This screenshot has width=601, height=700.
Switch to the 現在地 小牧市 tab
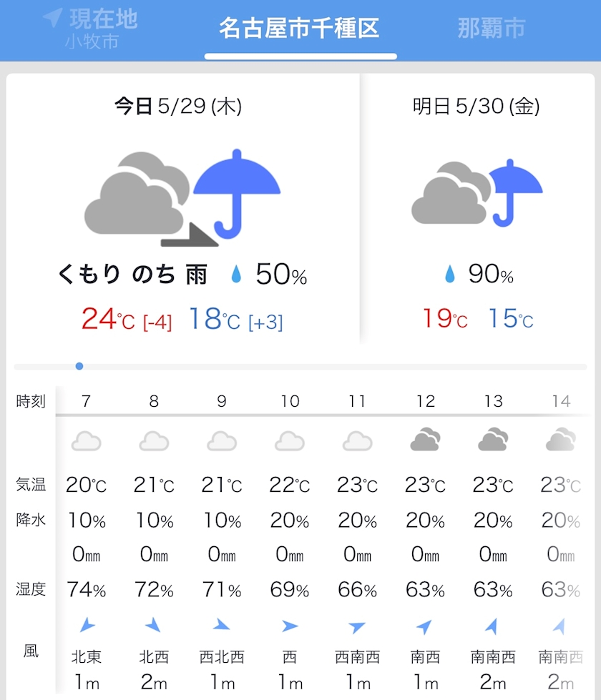pyautogui.click(x=91, y=29)
